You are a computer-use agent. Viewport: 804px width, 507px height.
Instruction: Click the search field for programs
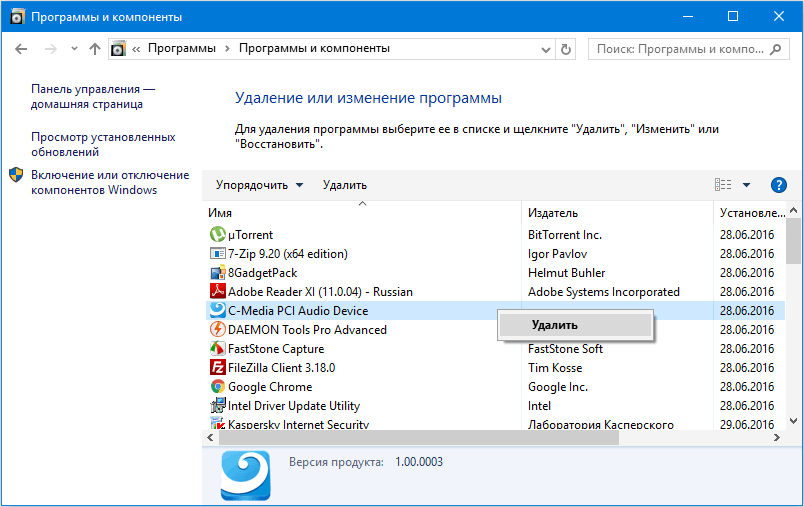[x=680, y=48]
